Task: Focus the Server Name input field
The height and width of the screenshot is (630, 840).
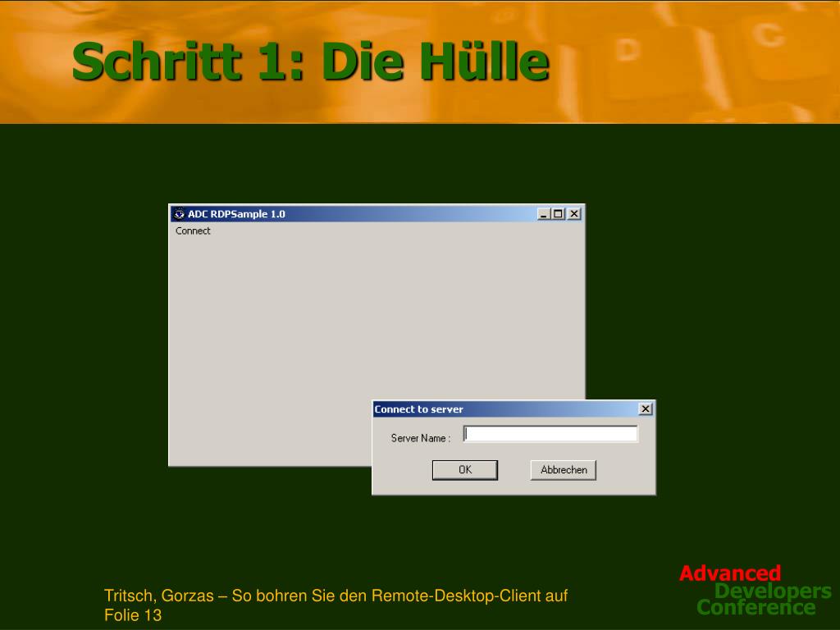Action: click(550, 433)
